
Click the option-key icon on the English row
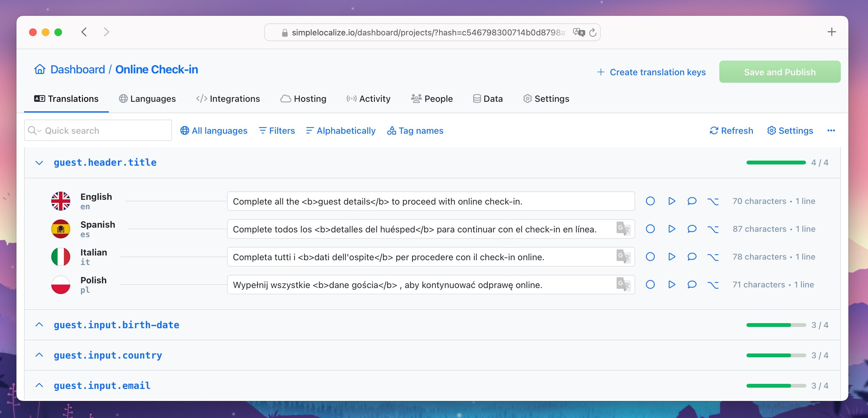(x=713, y=201)
